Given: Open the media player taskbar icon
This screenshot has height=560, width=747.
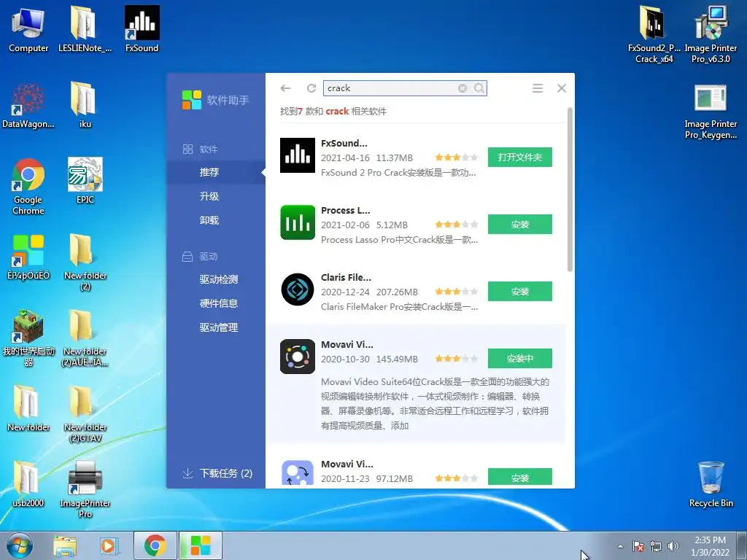Looking at the screenshot, I should pyautogui.click(x=109, y=545).
